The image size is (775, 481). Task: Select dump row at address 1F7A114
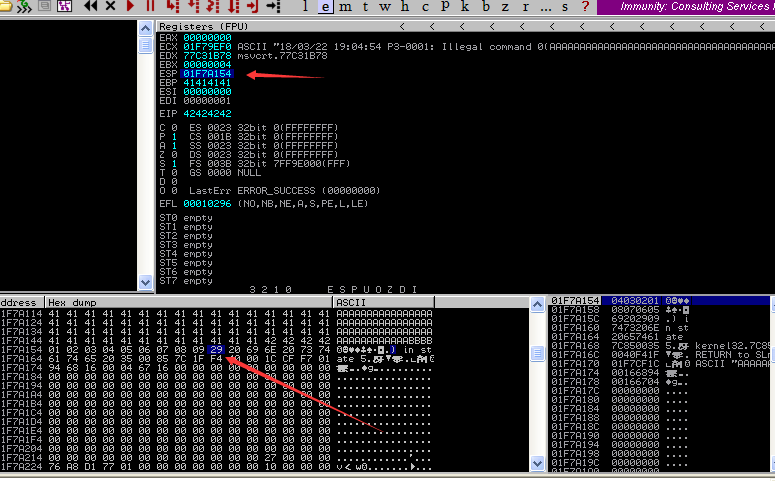click(x=216, y=313)
